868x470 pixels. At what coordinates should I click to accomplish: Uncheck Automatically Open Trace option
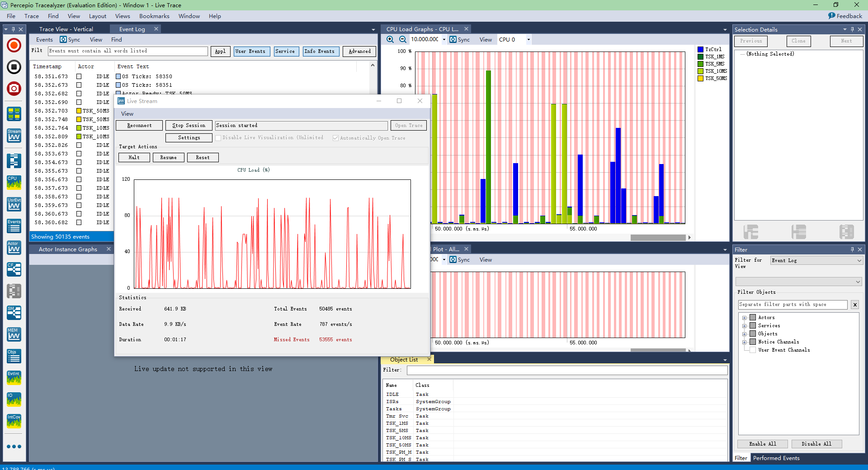point(335,138)
